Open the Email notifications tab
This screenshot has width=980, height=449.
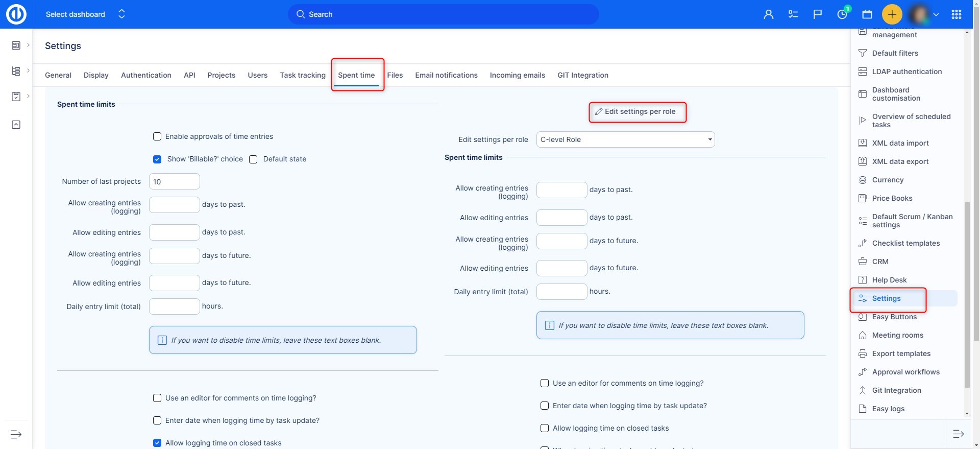[446, 75]
